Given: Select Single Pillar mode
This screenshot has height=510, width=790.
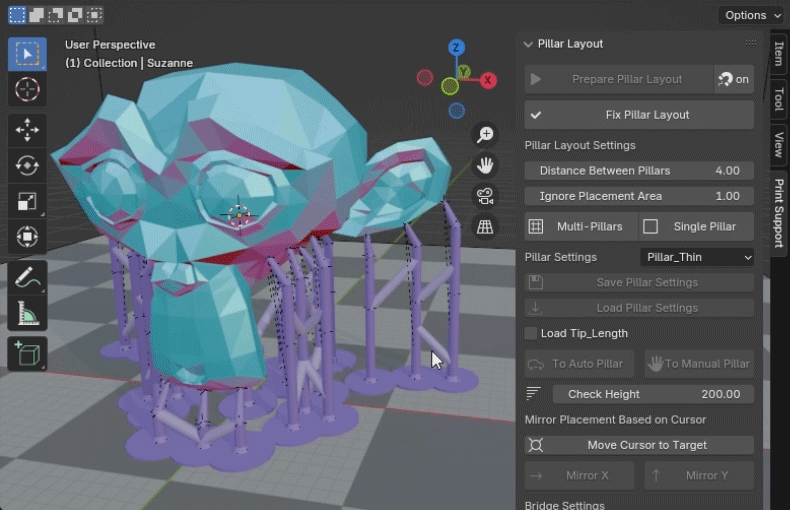Looking at the screenshot, I should pyautogui.click(x=696, y=227).
